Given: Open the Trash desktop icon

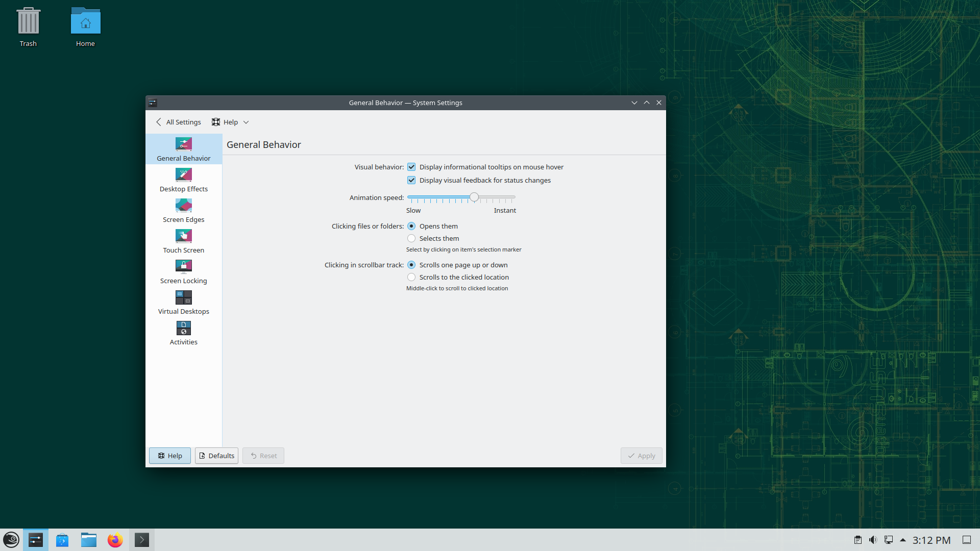Looking at the screenshot, I should pyautogui.click(x=28, y=27).
